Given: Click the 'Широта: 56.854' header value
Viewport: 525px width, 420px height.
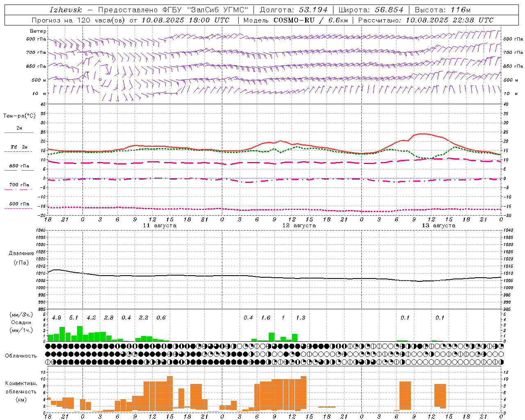Looking at the screenshot, I should 371,10.
